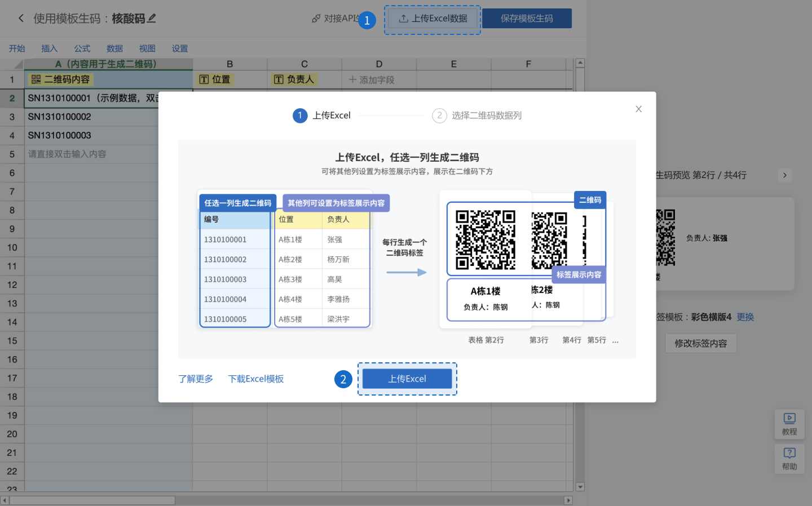Open the 公式 menu tab
Screen dimensions: 812x506
(x=82, y=48)
